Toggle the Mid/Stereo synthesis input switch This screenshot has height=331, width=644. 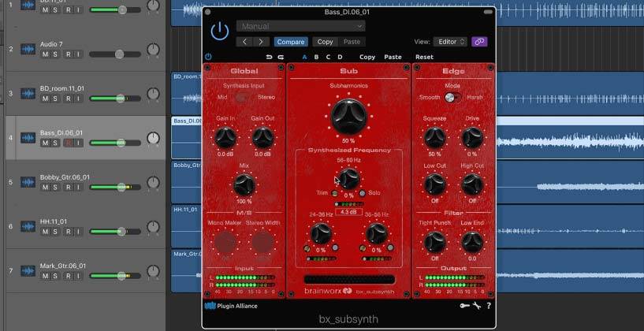click(244, 97)
